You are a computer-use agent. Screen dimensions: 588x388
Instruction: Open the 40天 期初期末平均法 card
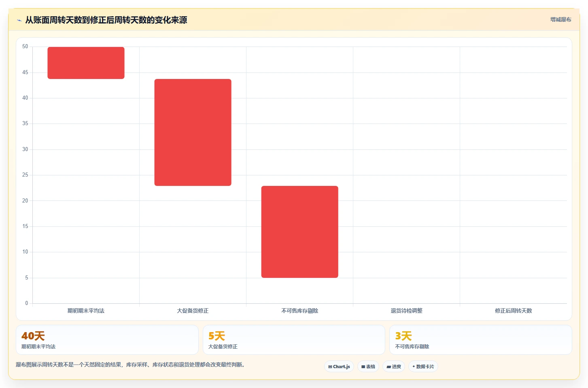[107, 340]
